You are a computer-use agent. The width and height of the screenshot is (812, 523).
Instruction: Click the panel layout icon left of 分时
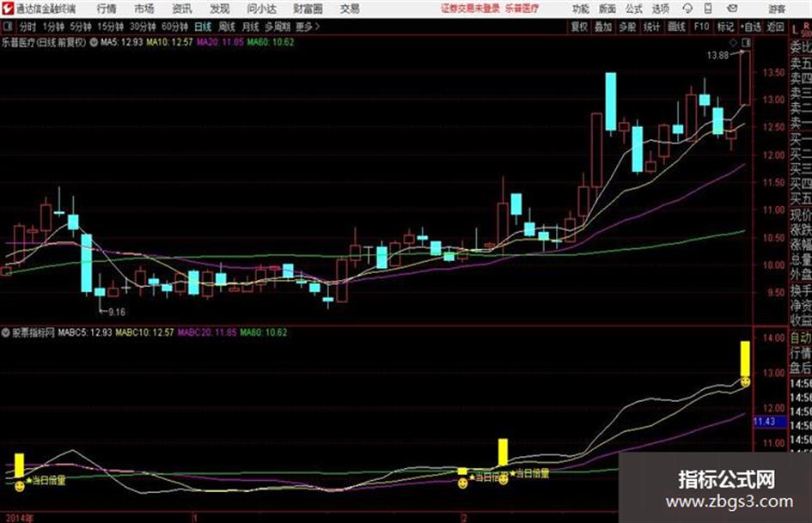[x=8, y=27]
